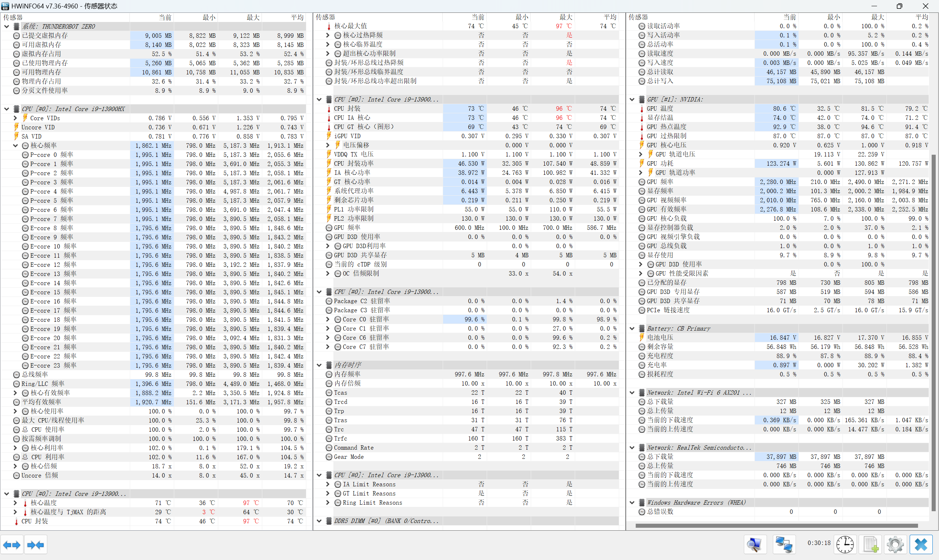Click the right panel horizontal scrollbar
Image resolution: width=939 pixels, height=560 pixels.
(x=776, y=526)
